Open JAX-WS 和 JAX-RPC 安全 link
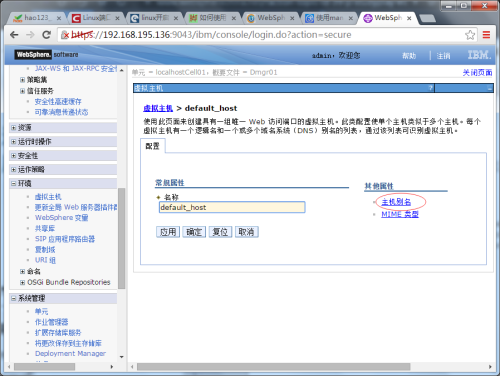The image size is (500, 376). (76, 69)
